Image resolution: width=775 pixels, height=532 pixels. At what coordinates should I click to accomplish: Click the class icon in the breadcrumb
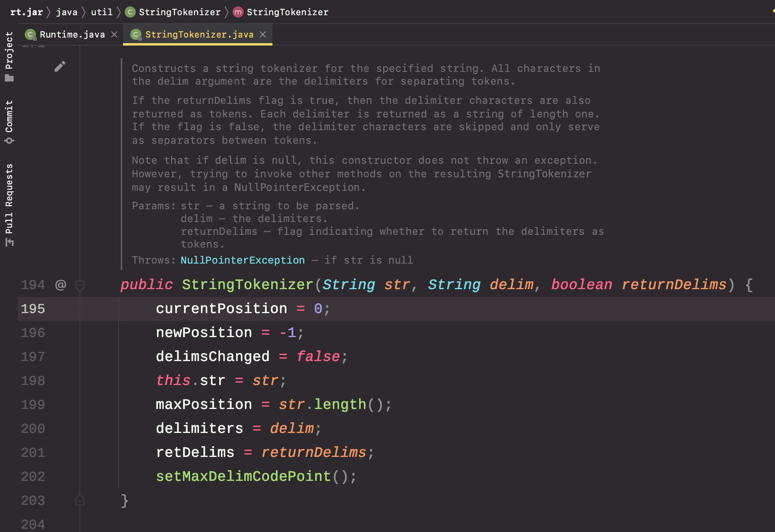(x=130, y=12)
